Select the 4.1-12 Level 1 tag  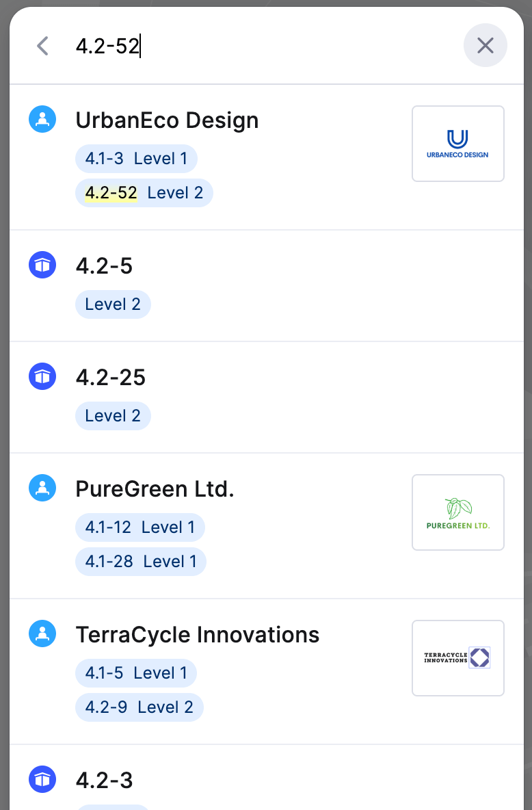point(140,527)
